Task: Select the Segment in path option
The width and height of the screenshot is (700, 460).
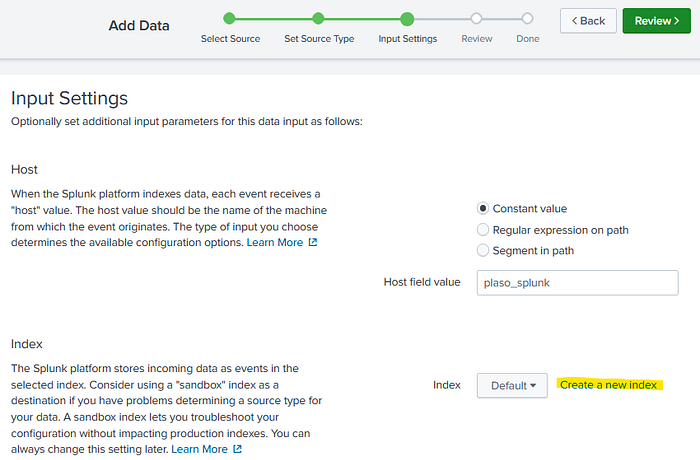Action: pyautogui.click(x=484, y=250)
